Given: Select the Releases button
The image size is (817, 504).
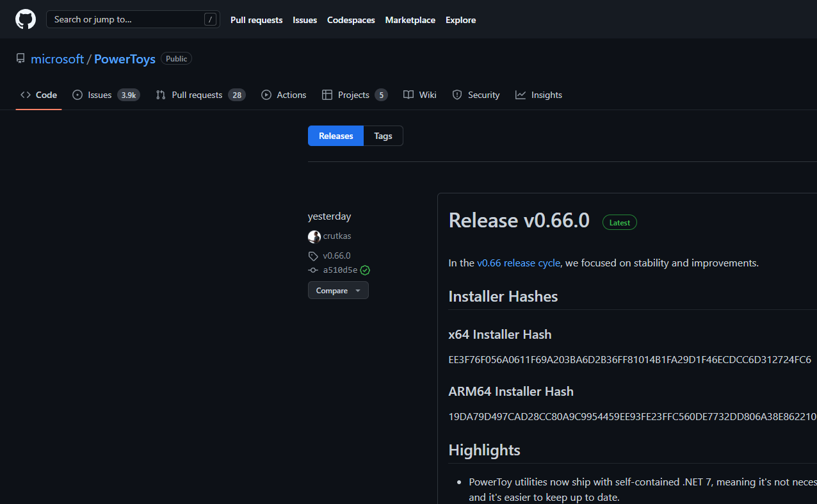Looking at the screenshot, I should coord(336,136).
